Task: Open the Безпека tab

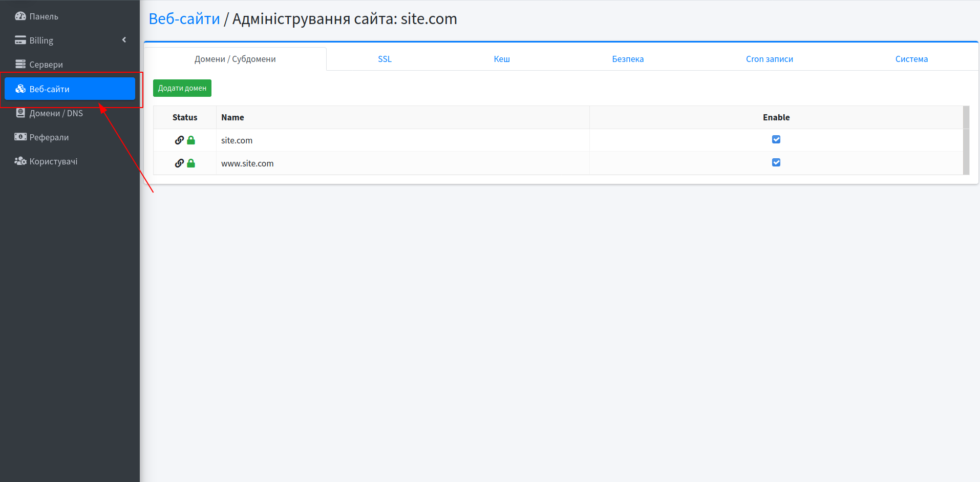Action: pos(628,59)
